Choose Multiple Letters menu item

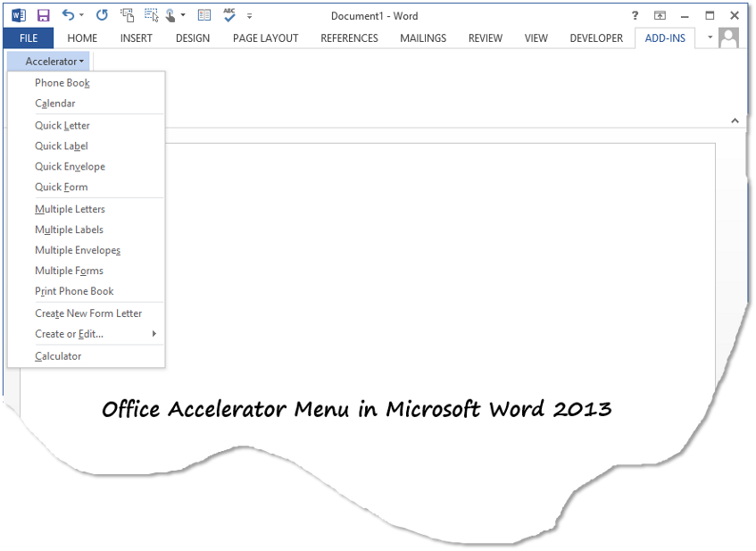pos(87,209)
